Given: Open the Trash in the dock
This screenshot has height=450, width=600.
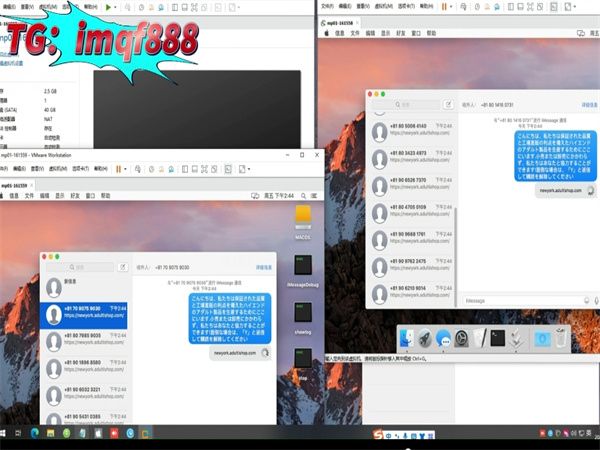Looking at the screenshot, I should click(561, 339).
